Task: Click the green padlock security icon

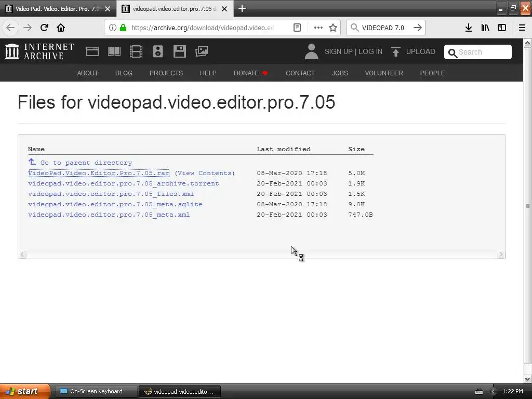Action: tap(123, 28)
